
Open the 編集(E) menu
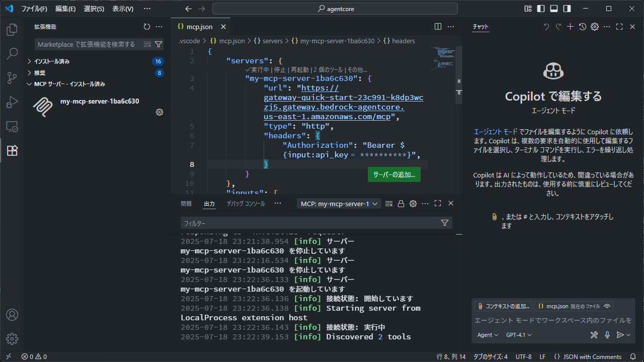[65, 9]
